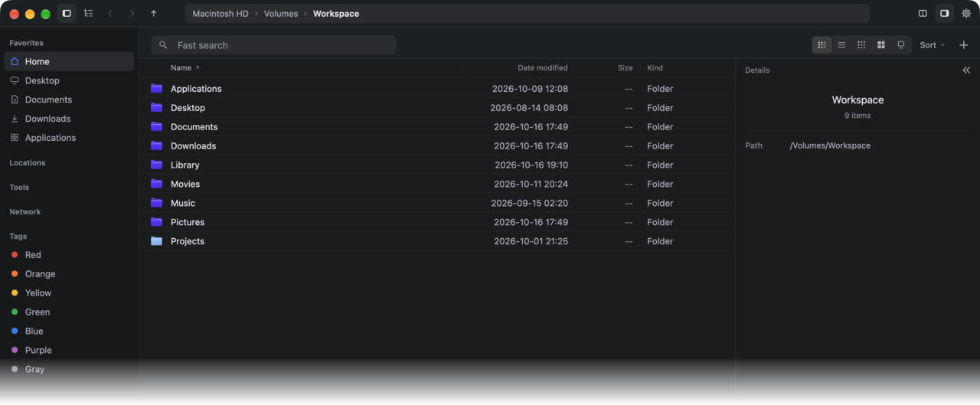The width and height of the screenshot is (980, 405).
Task: Click date 2026-08-14 08:08
Action: (529, 108)
